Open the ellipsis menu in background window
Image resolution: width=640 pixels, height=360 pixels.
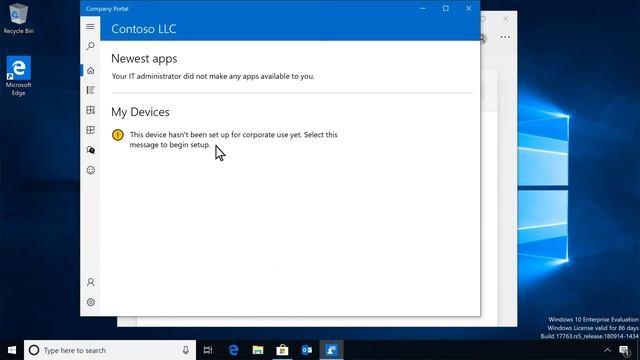[x=505, y=37]
